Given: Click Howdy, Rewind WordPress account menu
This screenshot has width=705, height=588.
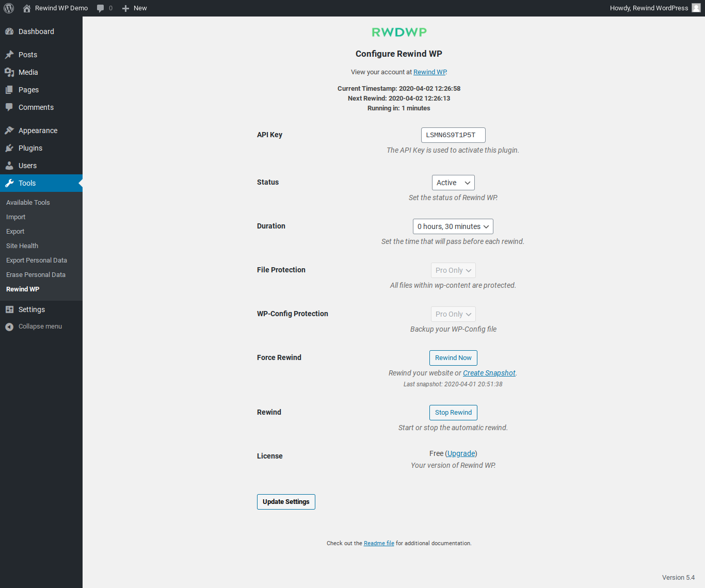Looking at the screenshot, I should (655, 8).
